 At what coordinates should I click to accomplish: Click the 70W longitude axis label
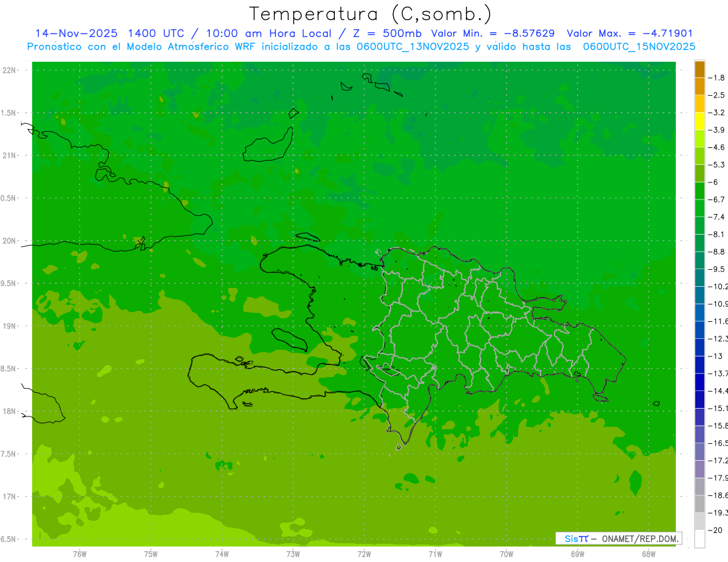[x=507, y=554]
